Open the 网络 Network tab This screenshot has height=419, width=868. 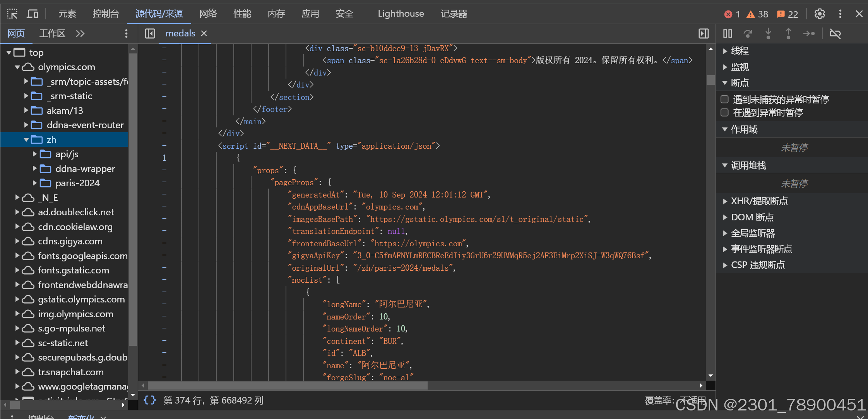pos(208,14)
